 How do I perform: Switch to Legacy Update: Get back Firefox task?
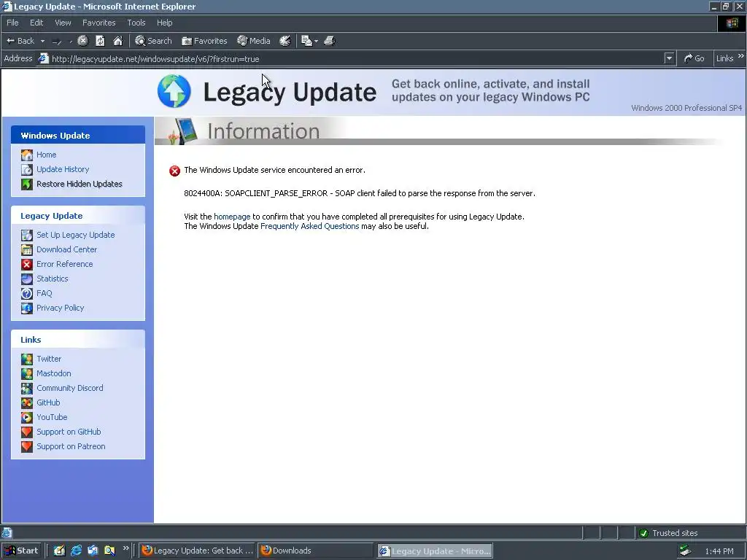tap(198, 551)
